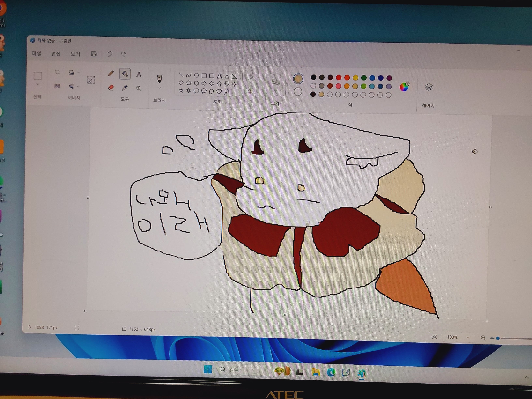Choose Color 2 secondary swatch
Image resolution: width=532 pixels, height=399 pixels.
coord(298,92)
